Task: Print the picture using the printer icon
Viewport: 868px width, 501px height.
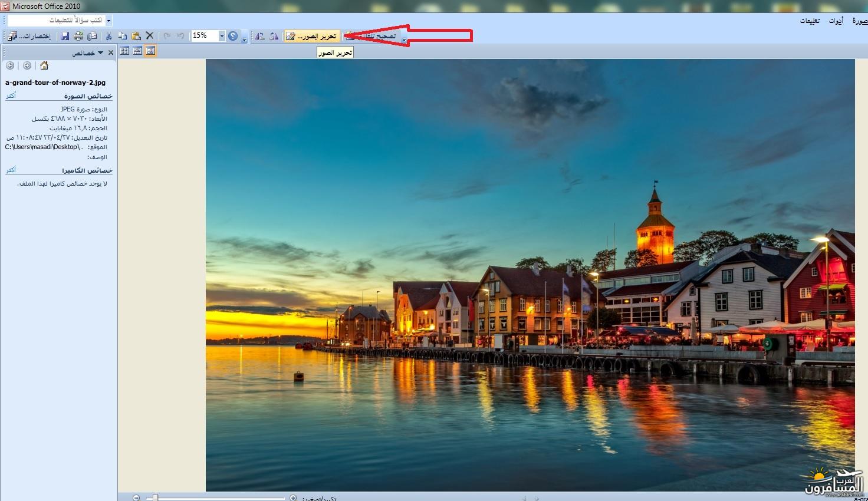Action: (x=78, y=36)
